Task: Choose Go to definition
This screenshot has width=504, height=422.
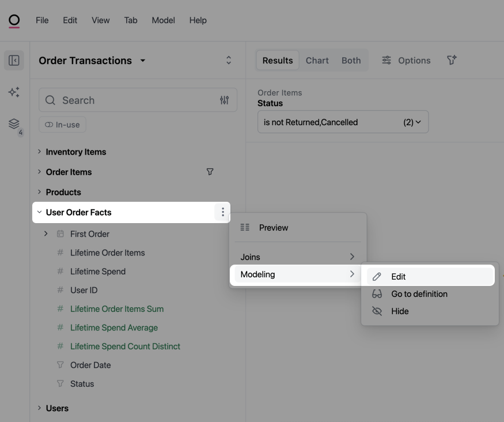Action: (419, 294)
